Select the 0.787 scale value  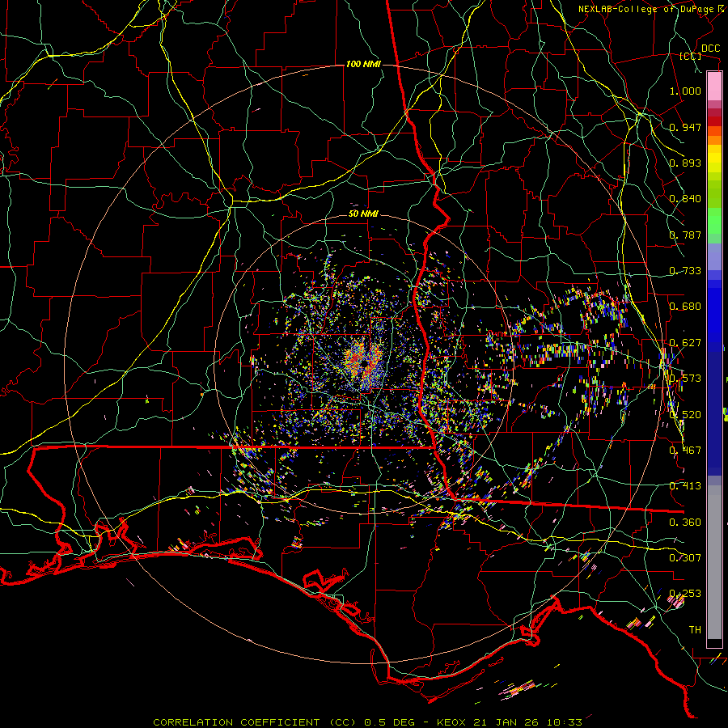pyautogui.click(x=685, y=235)
